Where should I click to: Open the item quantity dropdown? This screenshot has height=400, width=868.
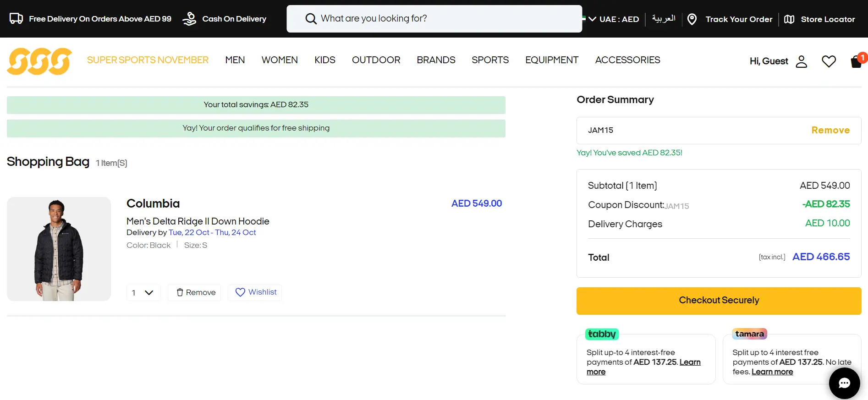click(143, 293)
